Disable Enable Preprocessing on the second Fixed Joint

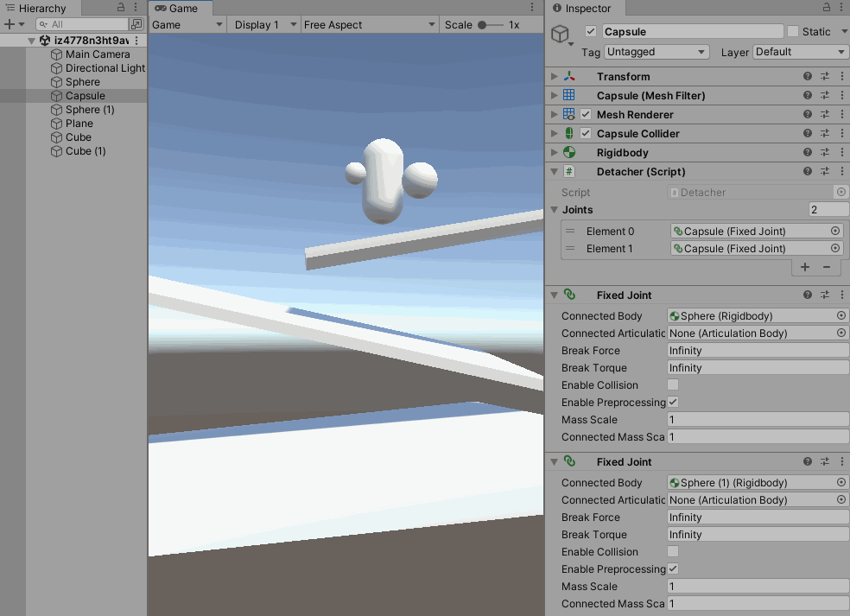(672, 568)
